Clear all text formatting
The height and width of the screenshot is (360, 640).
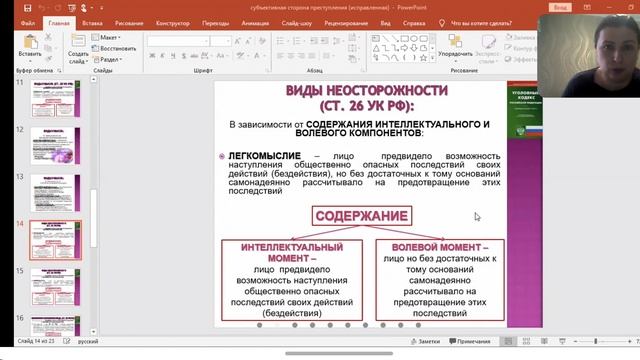pyautogui.click(x=262, y=41)
